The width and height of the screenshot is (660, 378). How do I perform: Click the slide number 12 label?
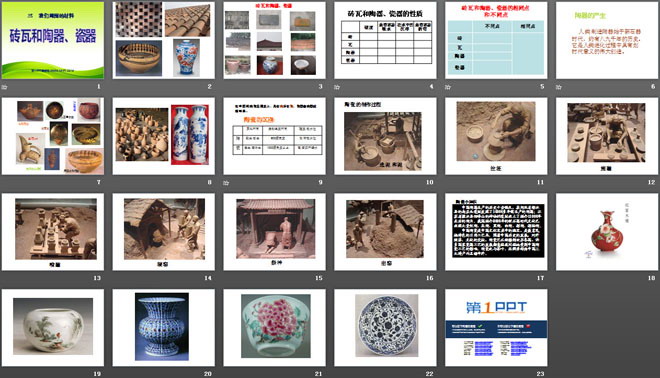tap(651, 182)
